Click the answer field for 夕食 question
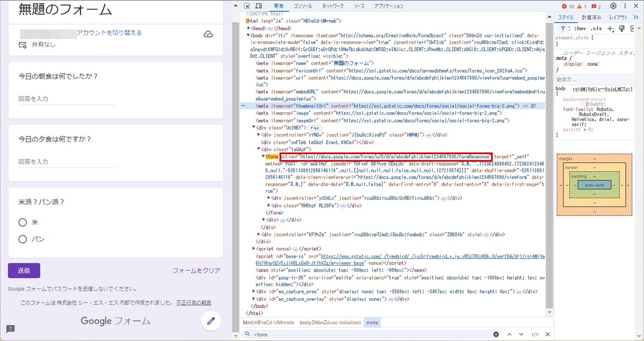The image size is (644, 341). (67, 162)
